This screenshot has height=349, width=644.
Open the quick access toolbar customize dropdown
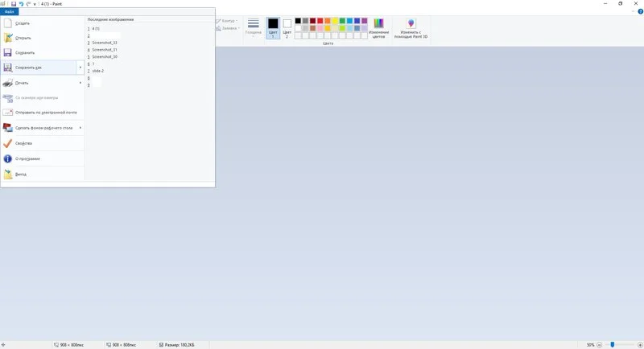(x=35, y=4)
